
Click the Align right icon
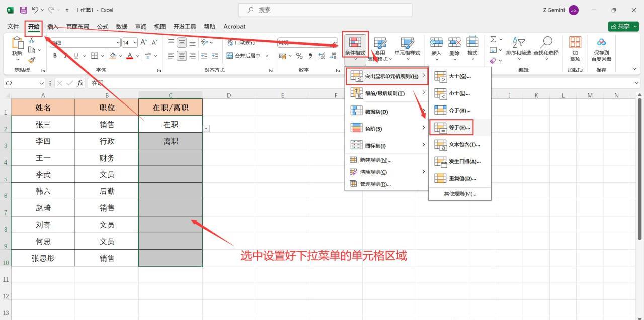[x=192, y=56]
